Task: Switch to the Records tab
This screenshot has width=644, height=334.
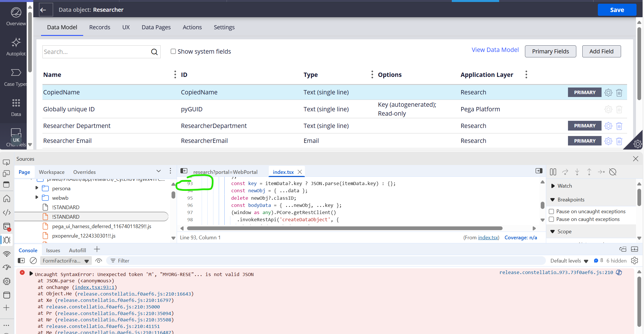Action: tap(100, 27)
